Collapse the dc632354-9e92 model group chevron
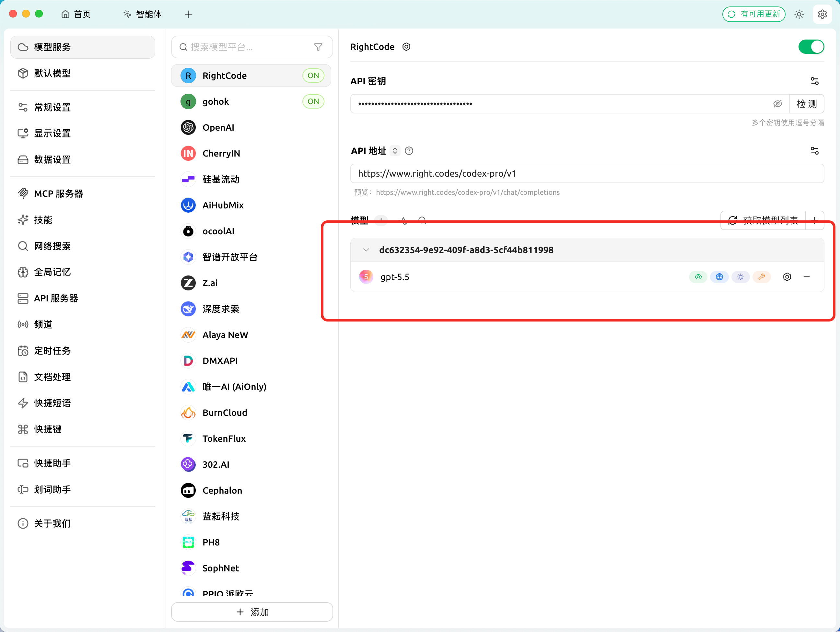Image resolution: width=840 pixels, height=632 pixels. tap(366, 250)
